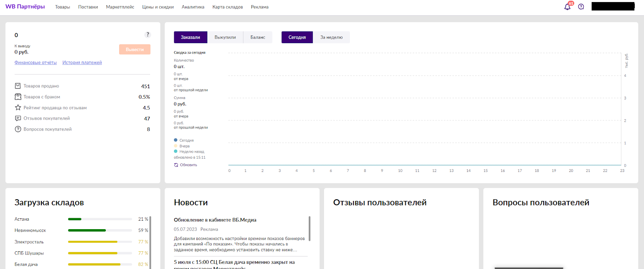This screenshot has height=269, width=644.
Task: Open the Карта складов menu
Action: pos(227,7)
